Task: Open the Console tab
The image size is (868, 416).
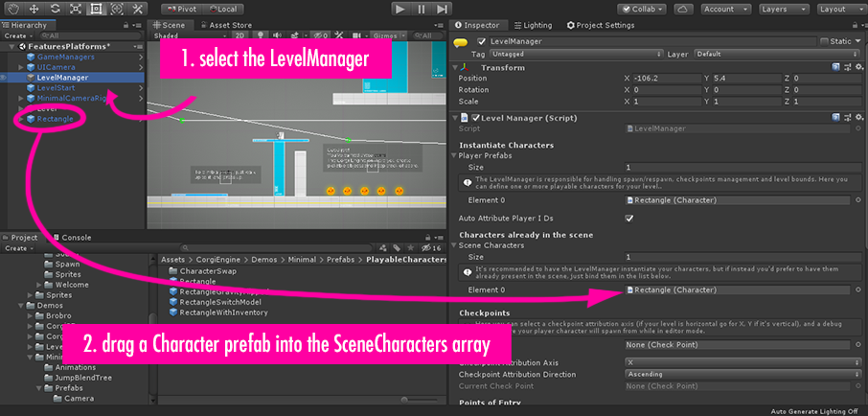Action: tap(76, 237)
